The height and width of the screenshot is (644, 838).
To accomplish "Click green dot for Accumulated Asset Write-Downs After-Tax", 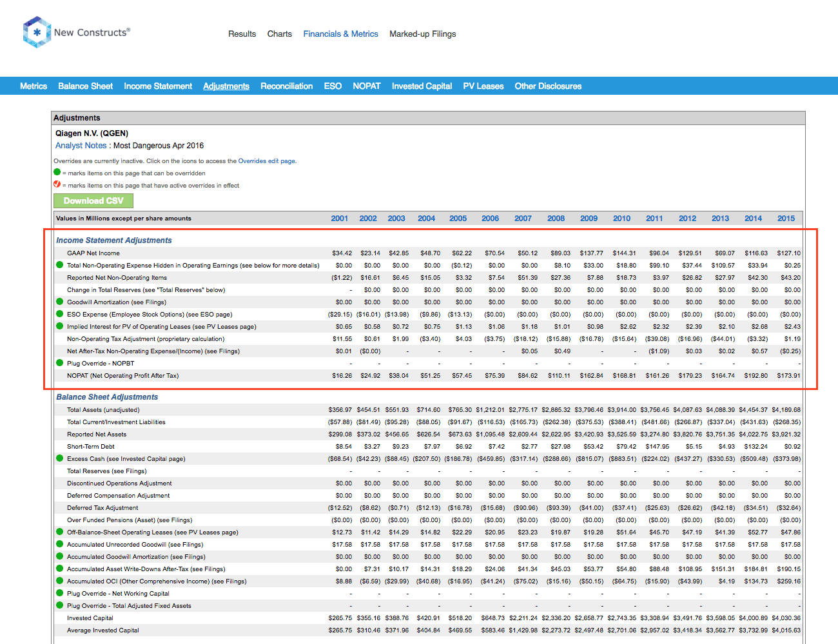I will [x=60, y=569].
